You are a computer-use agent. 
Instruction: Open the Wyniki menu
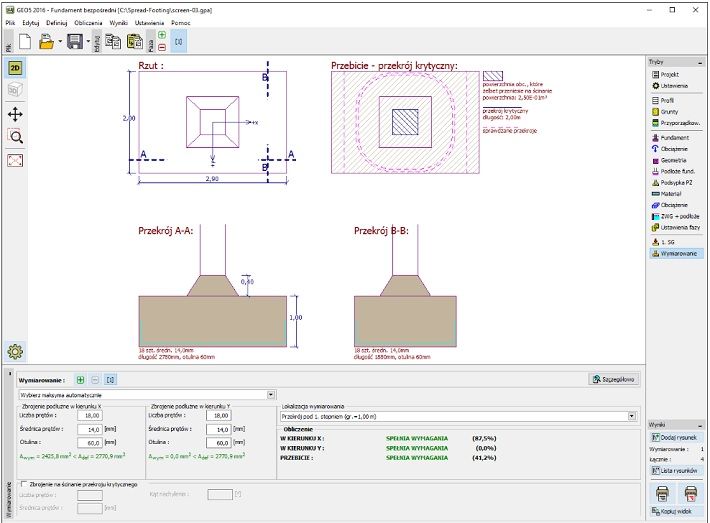(x=119, y=23)
